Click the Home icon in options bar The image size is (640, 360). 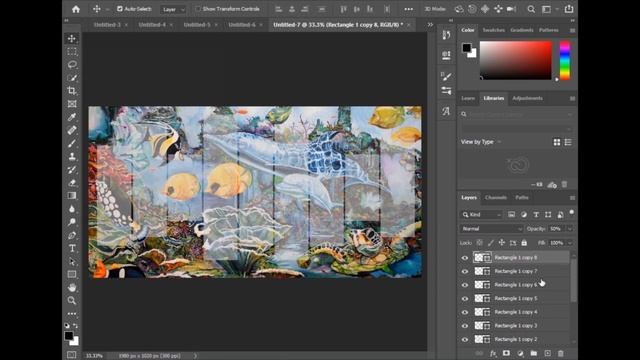coord(76,9)
